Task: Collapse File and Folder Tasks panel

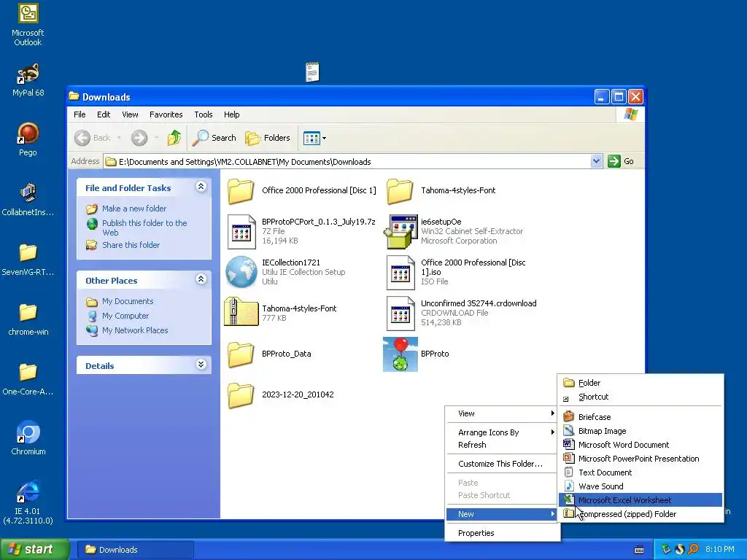Action: click(201, 187)
